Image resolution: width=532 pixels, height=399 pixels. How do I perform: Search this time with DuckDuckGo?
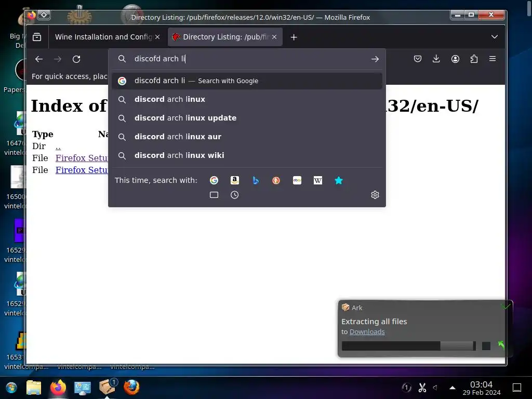point(276,180)
